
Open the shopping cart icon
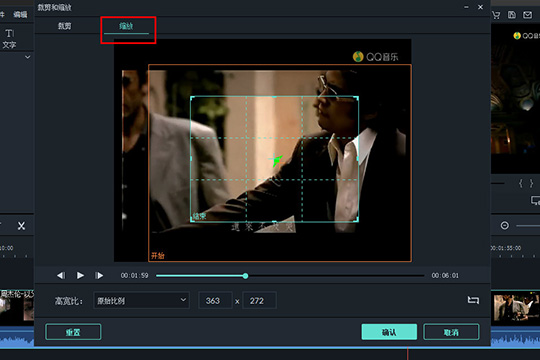point(496,15)
